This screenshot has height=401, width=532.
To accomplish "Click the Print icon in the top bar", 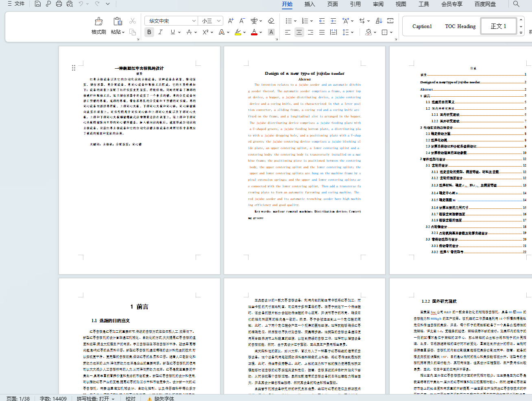I will tap(59, 4).
